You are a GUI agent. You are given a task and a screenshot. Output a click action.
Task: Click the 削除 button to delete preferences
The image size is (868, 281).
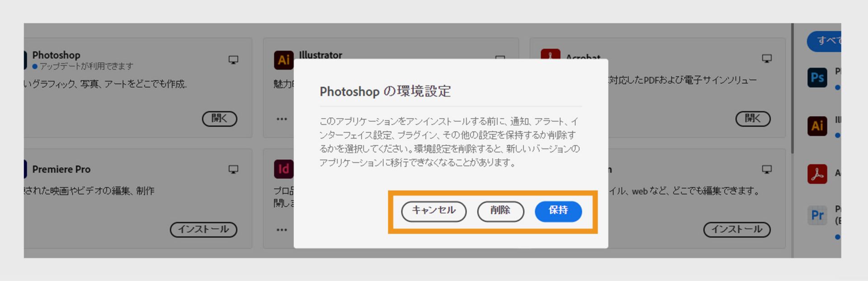coord(500,211)
